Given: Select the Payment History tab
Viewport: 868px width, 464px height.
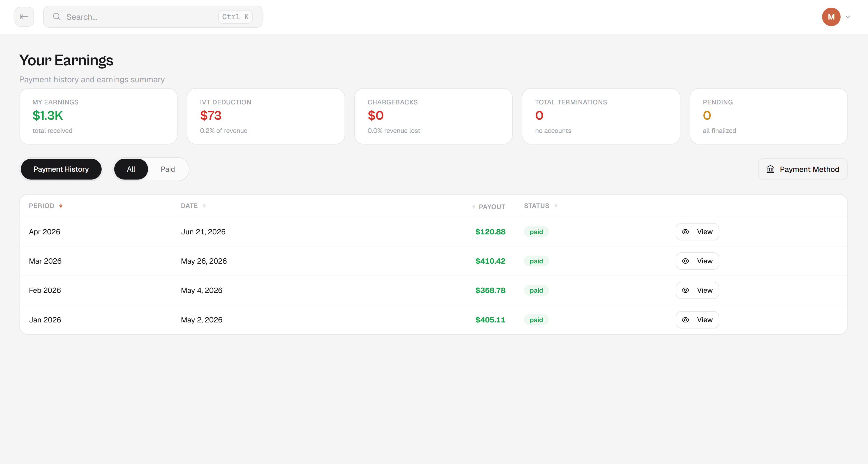Looking at the screenshot, I should 61,169.
